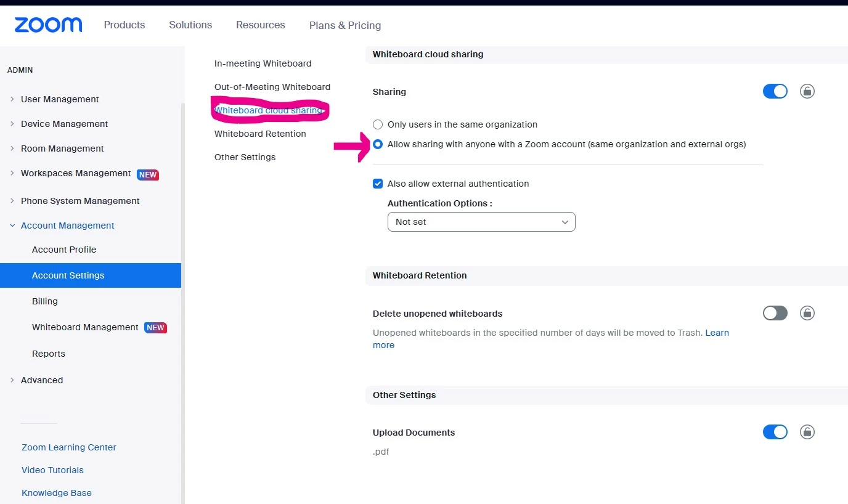Image resolution: width=848 pixels, height=504 pixels.
Task: Open the Solutions menu
Action: pyautogui.click(x=190, y=25)
